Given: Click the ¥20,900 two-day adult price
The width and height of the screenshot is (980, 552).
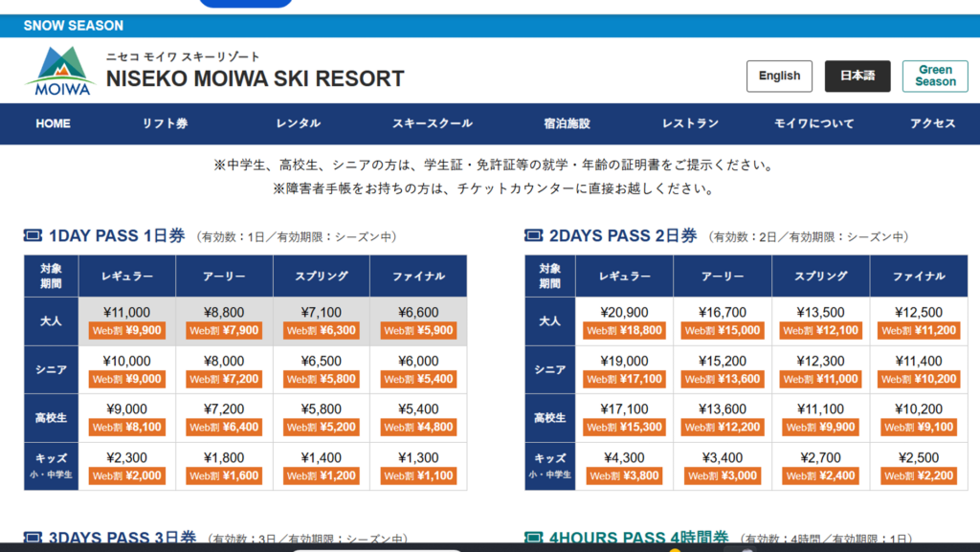Looking at the screenshot, I should tap(624, 312).
